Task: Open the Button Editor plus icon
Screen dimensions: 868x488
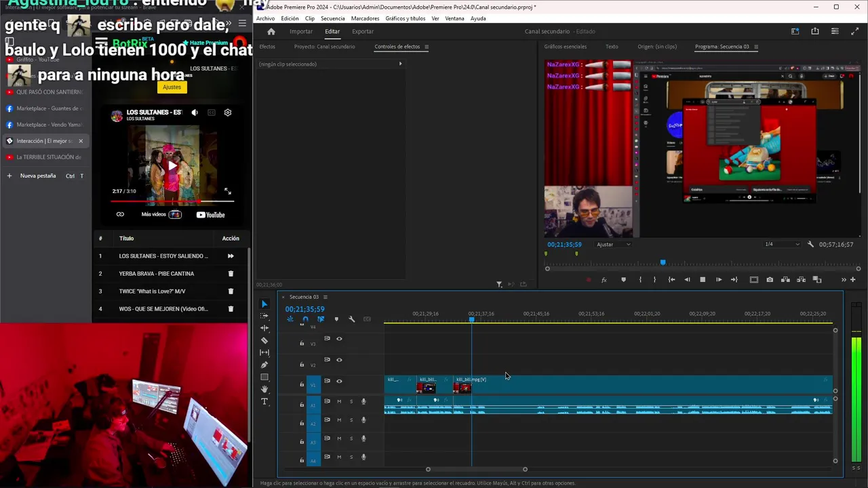Action: tap(852, 280)
